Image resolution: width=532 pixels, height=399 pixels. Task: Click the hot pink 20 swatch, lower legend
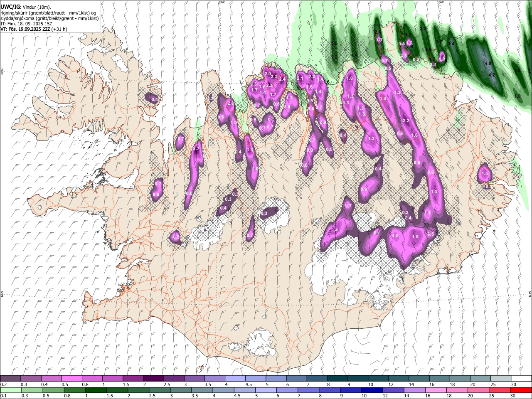tap(478, 390)
